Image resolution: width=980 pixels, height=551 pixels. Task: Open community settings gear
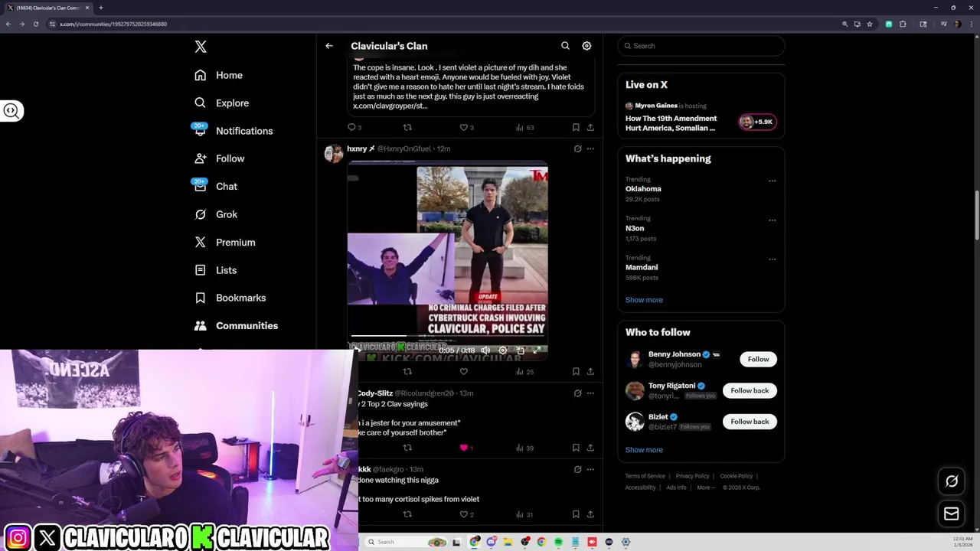point(586,46)
